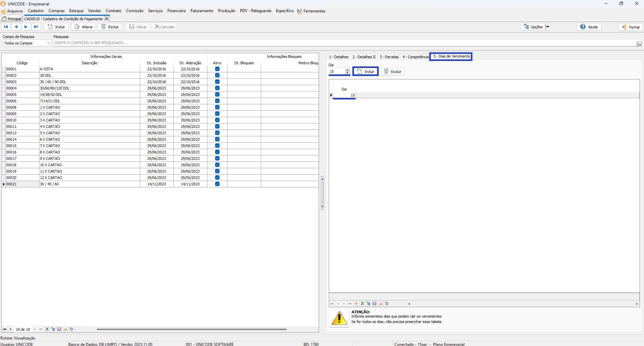Click the search icon at search box end

(x=639, y=43)
